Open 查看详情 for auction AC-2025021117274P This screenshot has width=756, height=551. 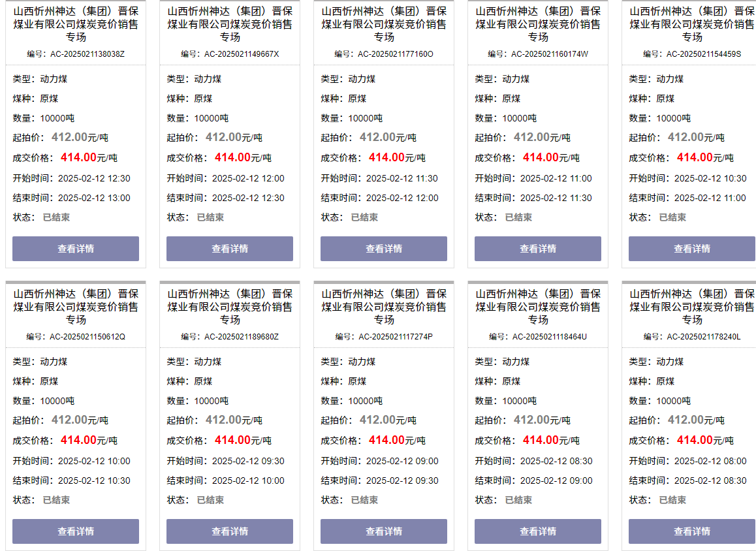pos(384,531)
